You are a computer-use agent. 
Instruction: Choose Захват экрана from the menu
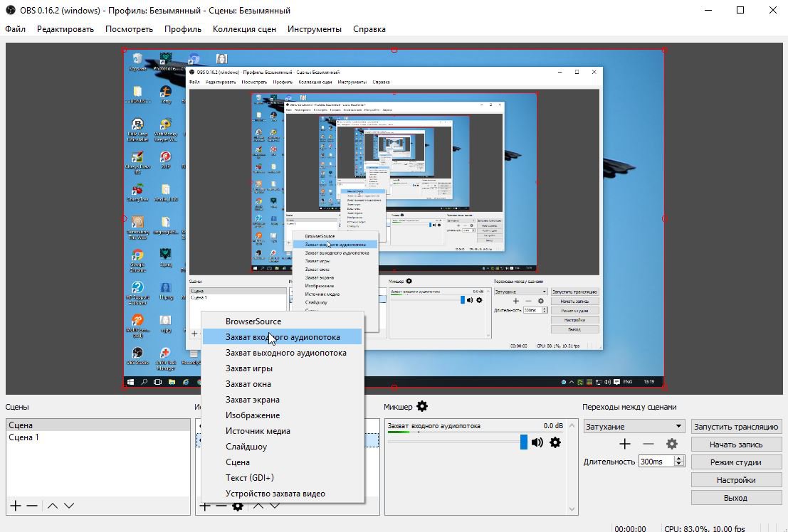click(x=283, y=400)
